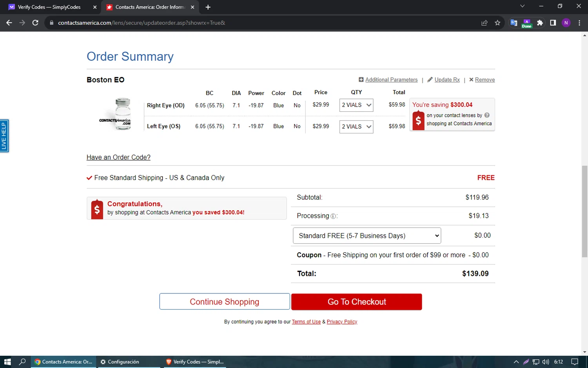Switch to Verify Codes — SimplyCodes tab

point(50,7)
